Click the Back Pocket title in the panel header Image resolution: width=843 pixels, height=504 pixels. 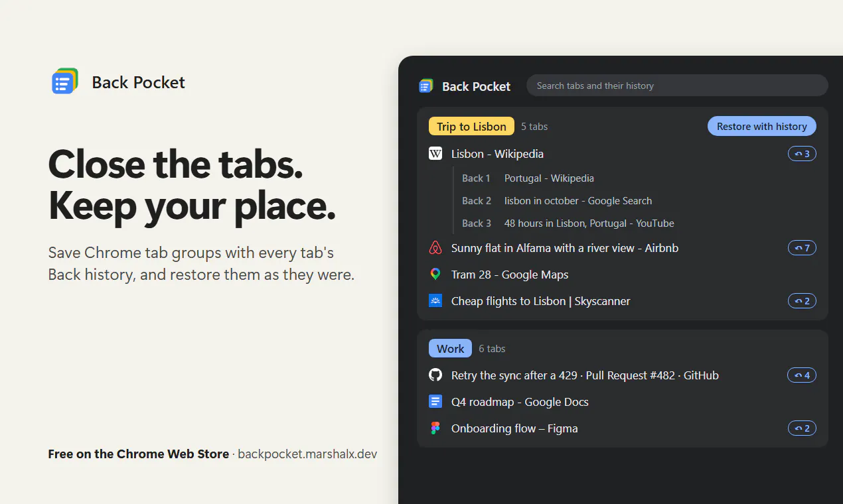476,86
